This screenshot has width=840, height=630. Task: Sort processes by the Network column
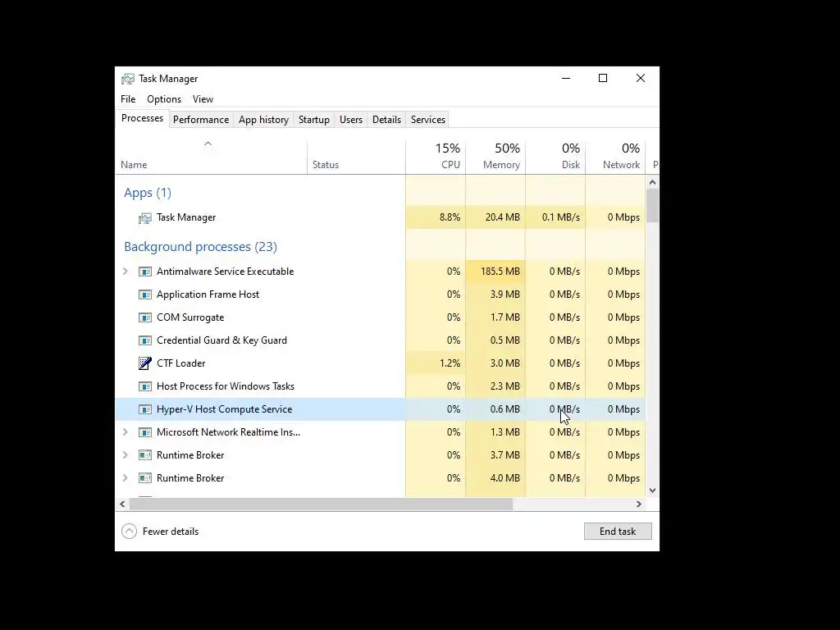(x=615, y=157)
